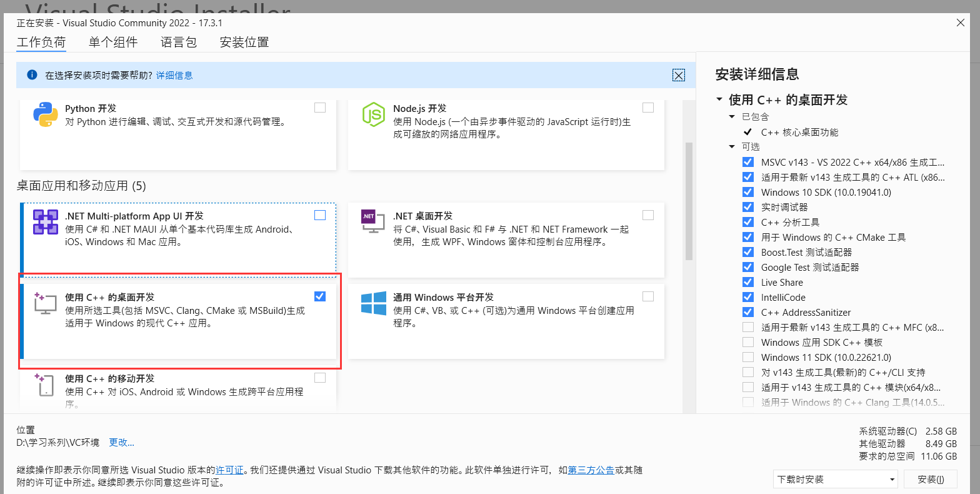Uncheck C++ AddressSanitizer component
The height and width of the screenshot is (494, 980).
tap(748, 312)
